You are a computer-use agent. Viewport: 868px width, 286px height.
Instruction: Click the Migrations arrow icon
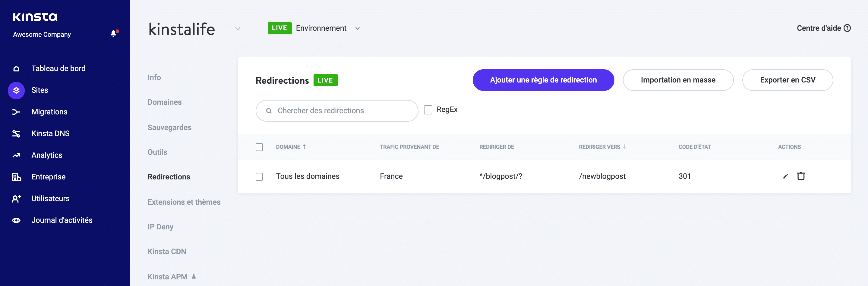coord(16,112)
